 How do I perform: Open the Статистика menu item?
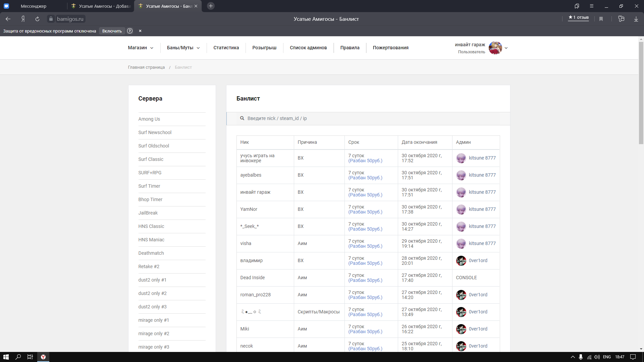(226, 48)
